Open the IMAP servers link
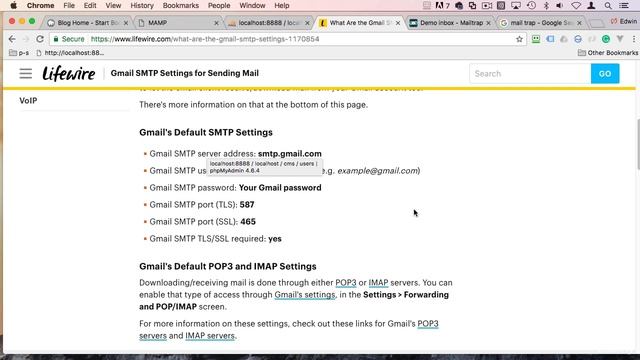This screenshot has height=360, width=640. point(210,336)
